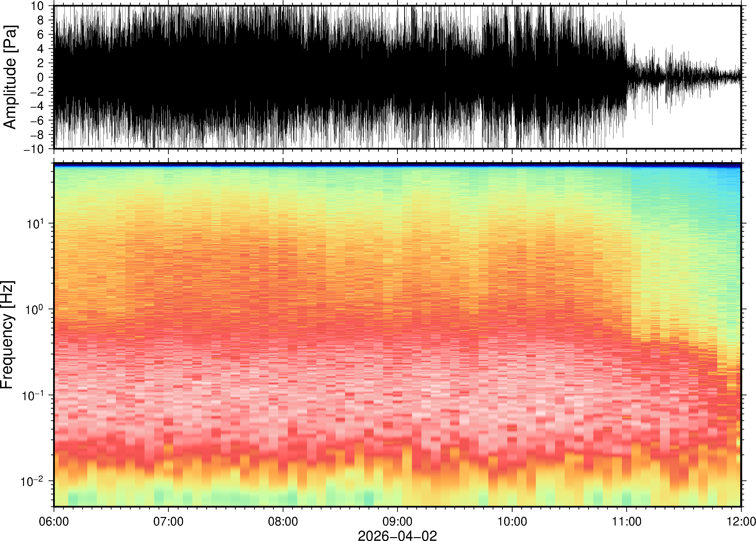Click the amplitude tick label 0
Viewport: 756px width, 541px height.
(41, 78)
